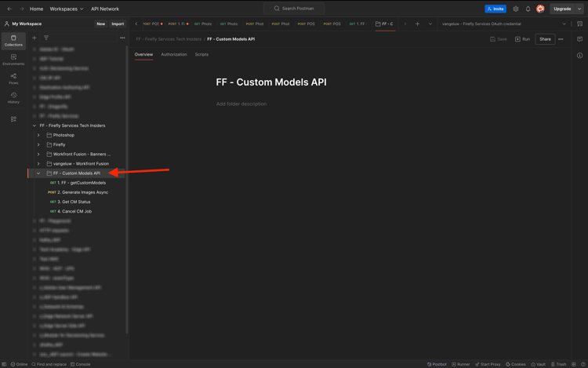This screenshot has width=588, height=368.
Task: Click Start Proxy in status bar
Action: [x=488, y=364]
